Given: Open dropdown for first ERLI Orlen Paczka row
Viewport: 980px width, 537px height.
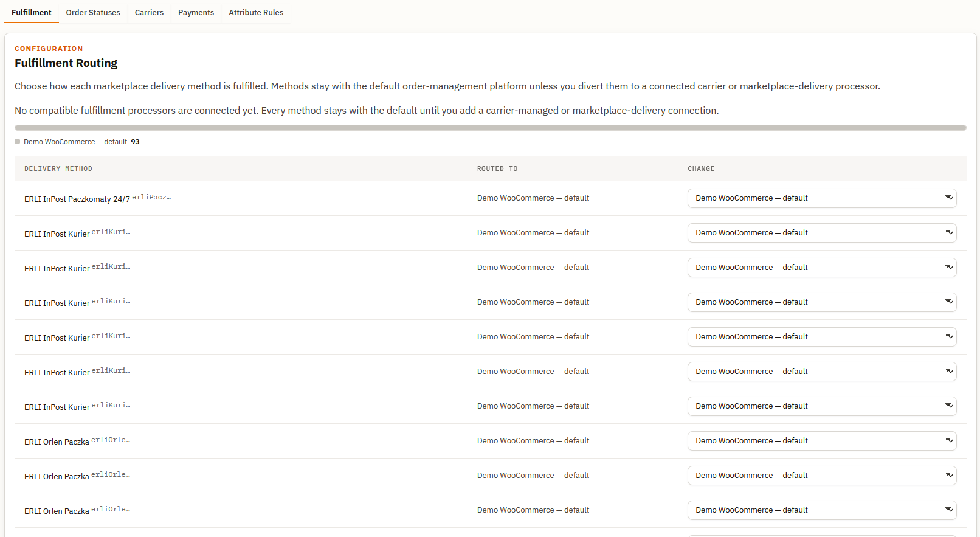Looking at the screenshot, I should 822,441.
